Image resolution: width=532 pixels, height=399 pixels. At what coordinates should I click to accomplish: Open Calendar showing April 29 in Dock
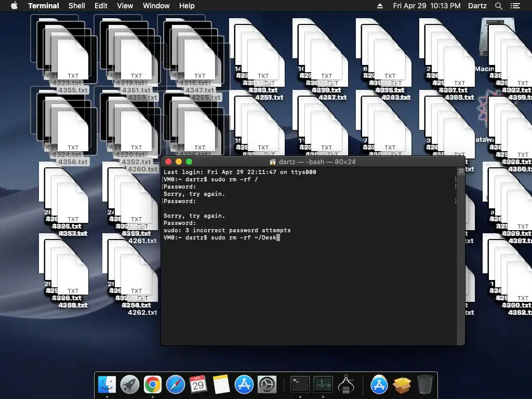click(x=198, y=385)
